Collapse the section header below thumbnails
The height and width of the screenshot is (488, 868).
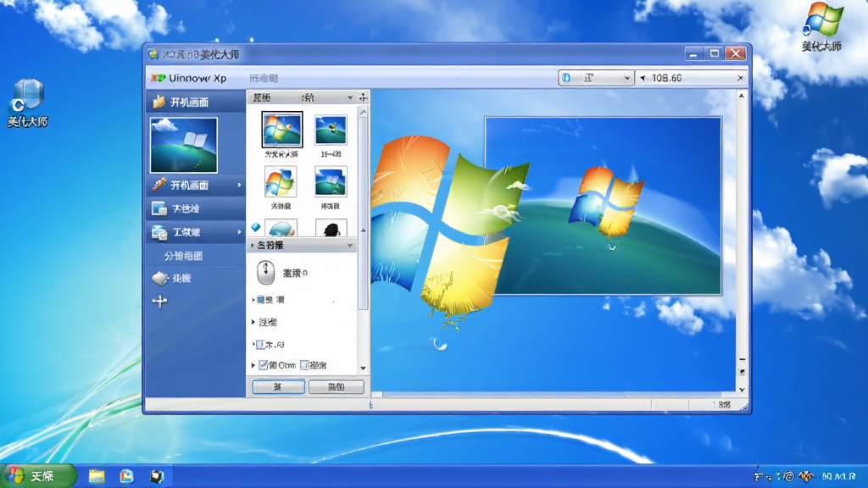tap(253, 245)
